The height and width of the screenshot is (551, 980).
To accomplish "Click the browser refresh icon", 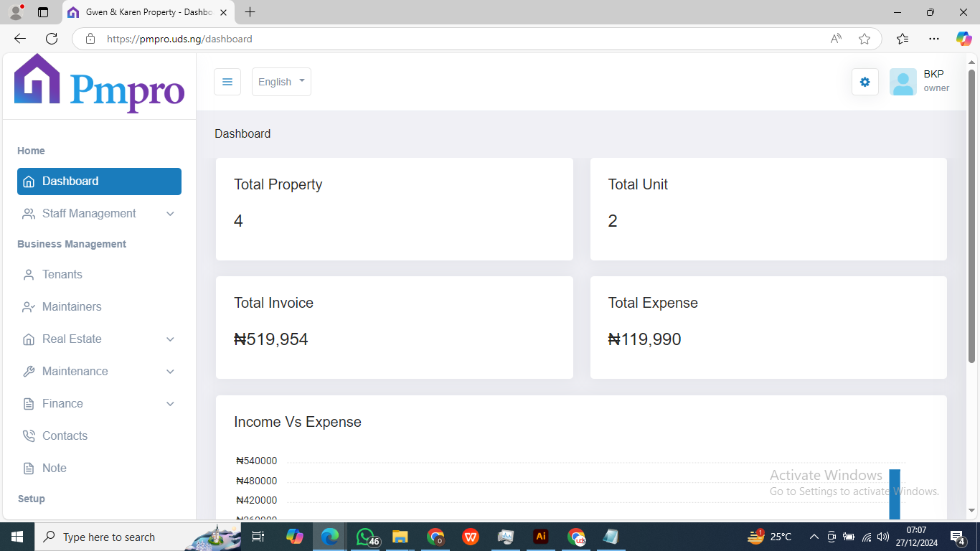I will (52, 39).
